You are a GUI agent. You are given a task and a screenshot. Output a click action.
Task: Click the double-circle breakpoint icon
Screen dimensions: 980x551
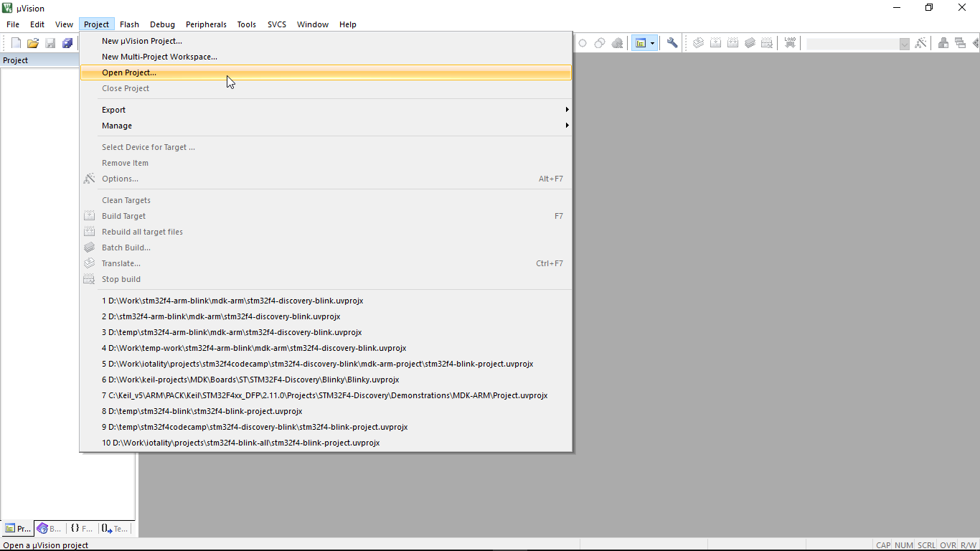coord(600,43)
